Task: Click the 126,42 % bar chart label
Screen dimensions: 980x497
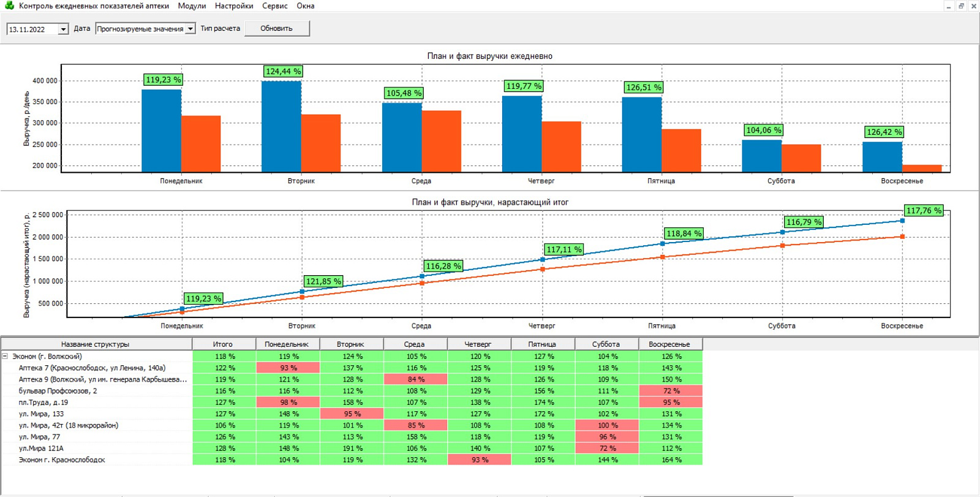Action: pos(884,132)
